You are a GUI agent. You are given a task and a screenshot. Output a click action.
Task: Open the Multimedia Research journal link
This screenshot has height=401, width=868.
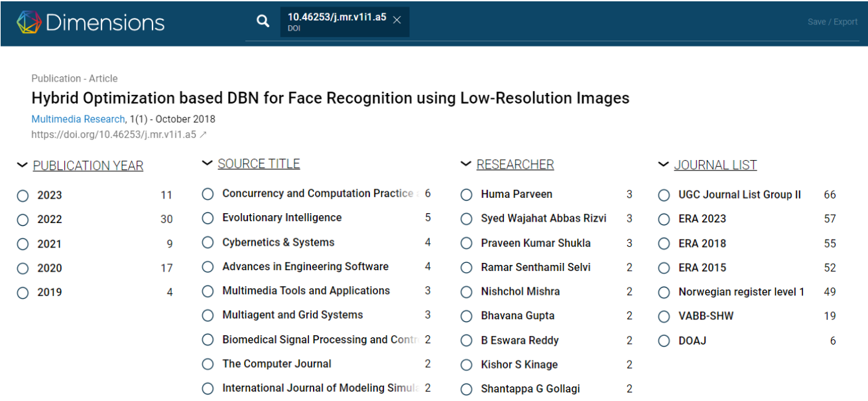78,120
